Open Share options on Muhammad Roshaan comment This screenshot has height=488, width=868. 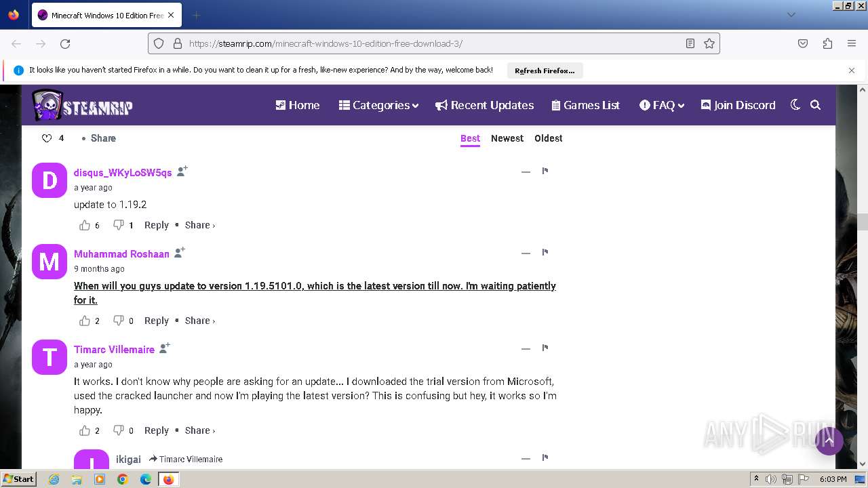coord(200,321)
